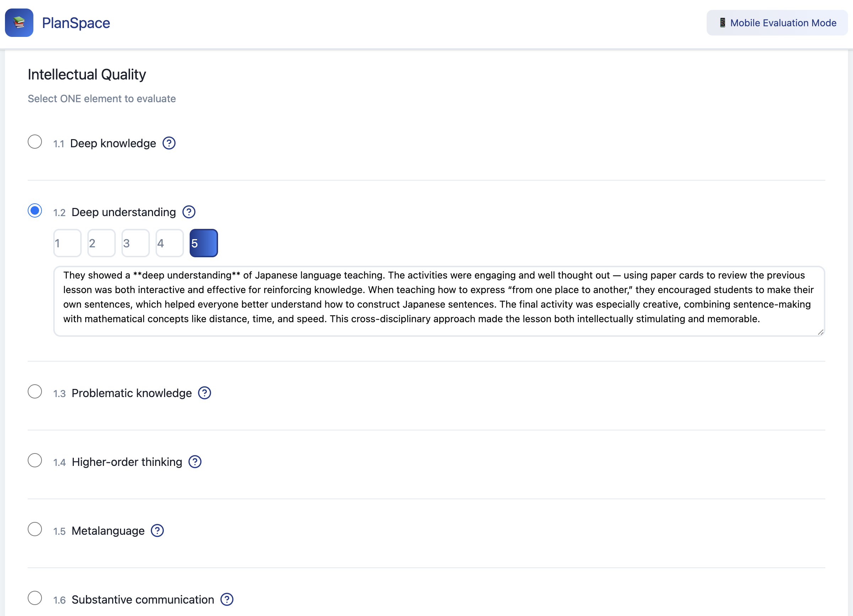The image size is (853, 616).
Task: Choose rating score 1
Action: pyautogui.click(x=67, y=243)
